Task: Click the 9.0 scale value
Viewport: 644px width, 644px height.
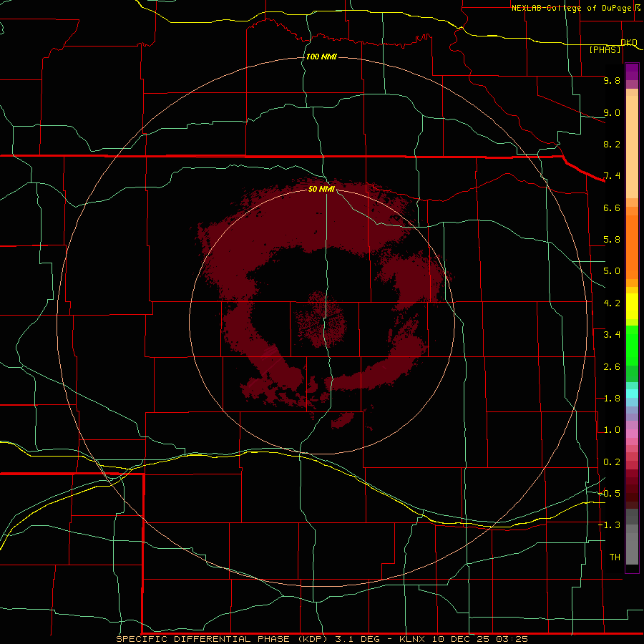Action: click(612, 112)
